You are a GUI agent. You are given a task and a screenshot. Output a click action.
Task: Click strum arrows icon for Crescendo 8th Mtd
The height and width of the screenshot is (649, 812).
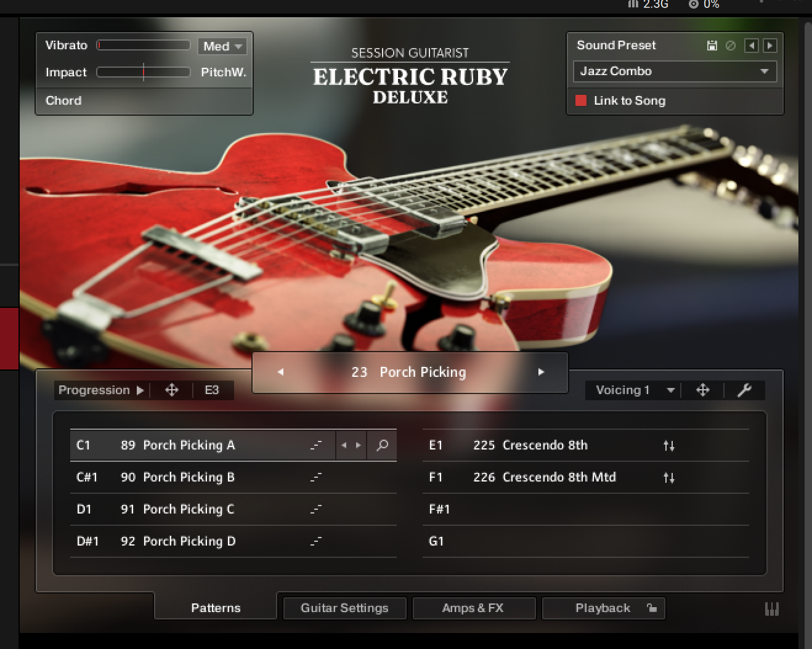669,477
